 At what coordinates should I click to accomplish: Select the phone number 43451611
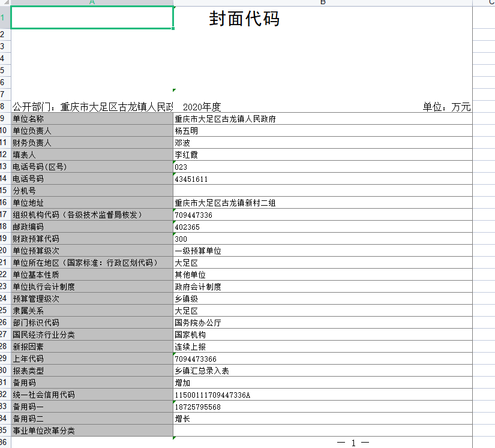tap(323, 179)
